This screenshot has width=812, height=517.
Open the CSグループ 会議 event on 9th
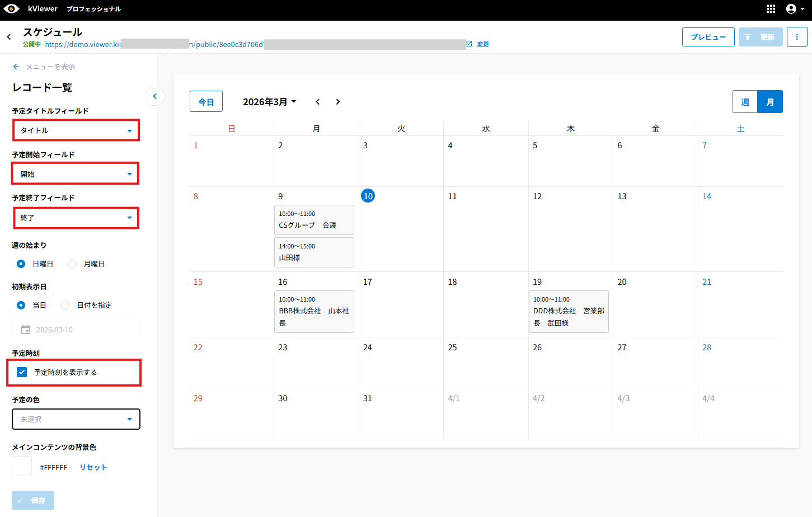click(313, 220)
